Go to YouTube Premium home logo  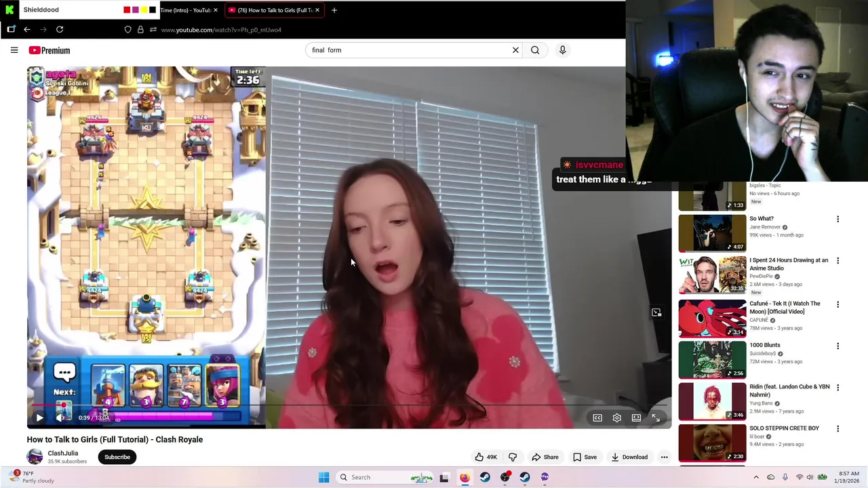point(50,50)
